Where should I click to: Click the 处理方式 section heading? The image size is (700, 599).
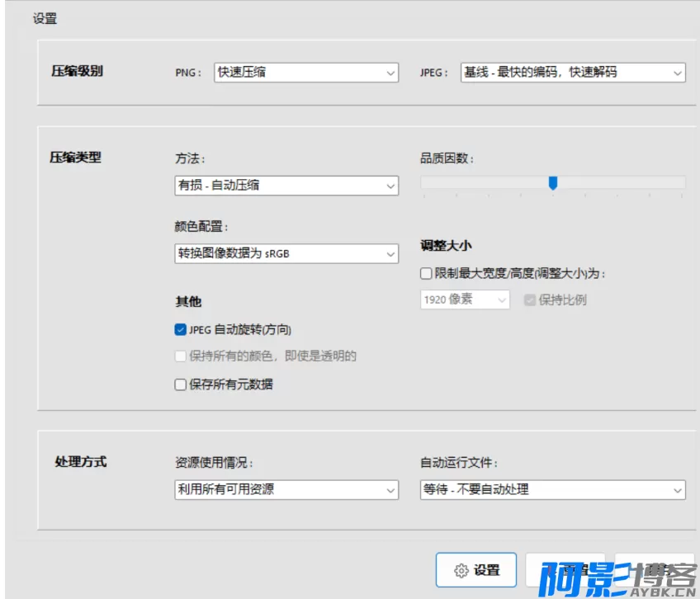[x=80, y=461]
